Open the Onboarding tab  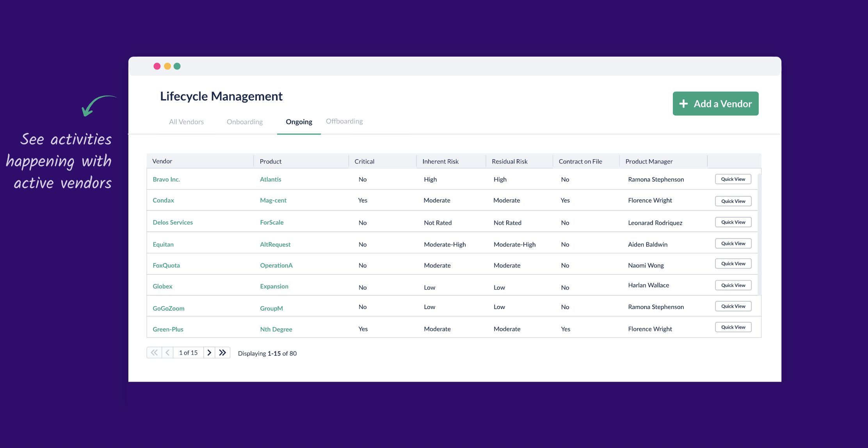(x=245, y=122)
